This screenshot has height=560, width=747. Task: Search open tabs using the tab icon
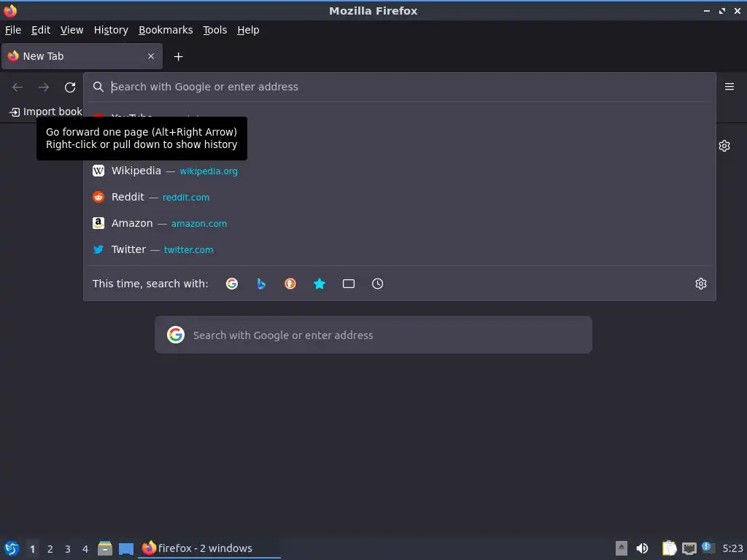click(x=349, y=284)
